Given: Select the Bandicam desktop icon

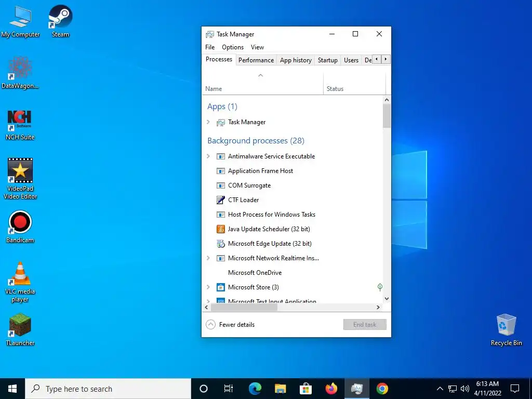Looking at the screenshot, I should click(20, 227).
